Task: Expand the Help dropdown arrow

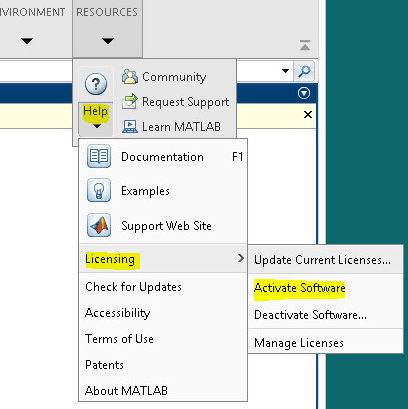Action: (x=97, y=126)
